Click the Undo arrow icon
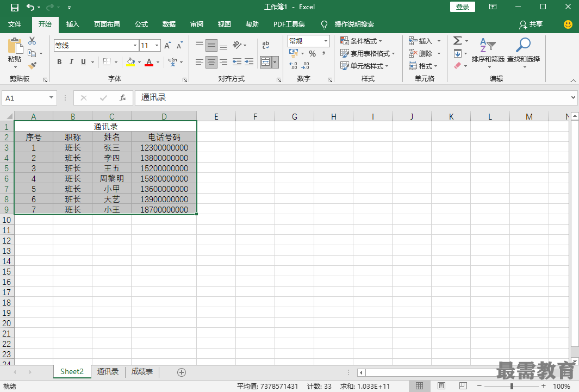This screenshot has width=579, height=392. click(x=30, y=7)
